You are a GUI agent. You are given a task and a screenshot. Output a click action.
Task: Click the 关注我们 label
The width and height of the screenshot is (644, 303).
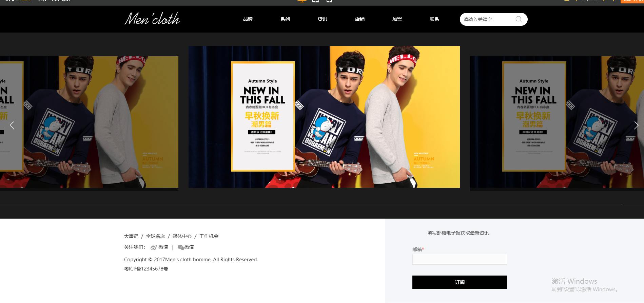pos(135,247)
